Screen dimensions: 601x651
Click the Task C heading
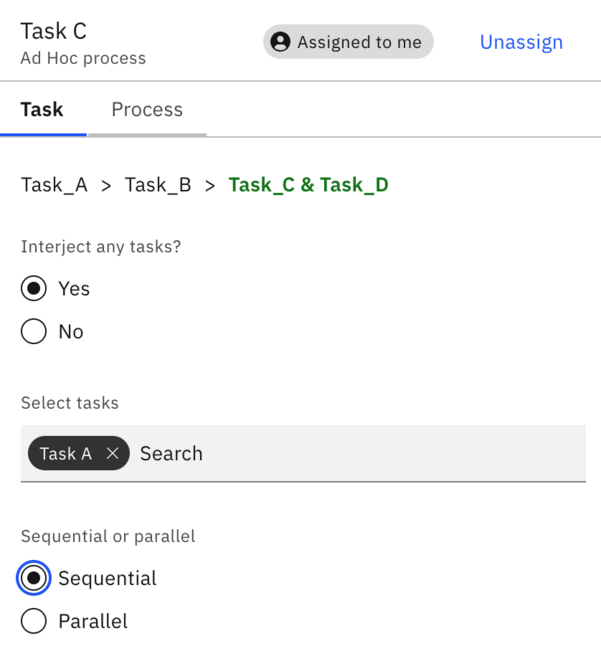(x=54, y=31)
